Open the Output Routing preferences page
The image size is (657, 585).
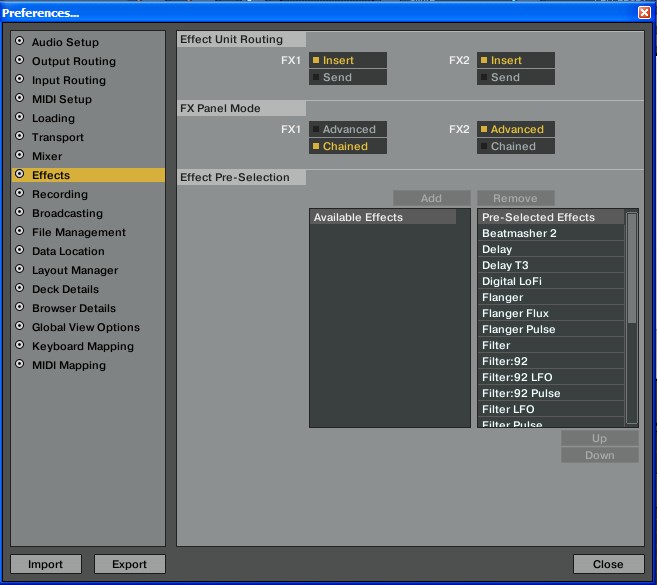tap(74, 61)
